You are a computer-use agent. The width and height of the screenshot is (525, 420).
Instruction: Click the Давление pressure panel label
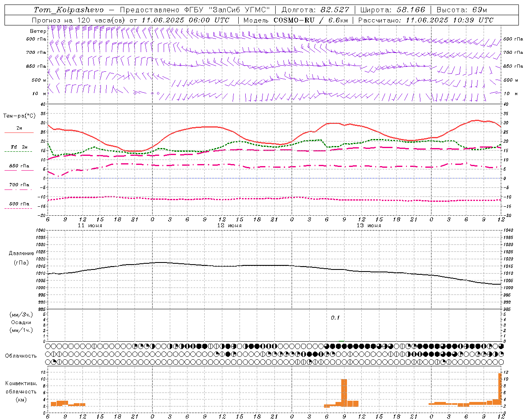[21, 253]
